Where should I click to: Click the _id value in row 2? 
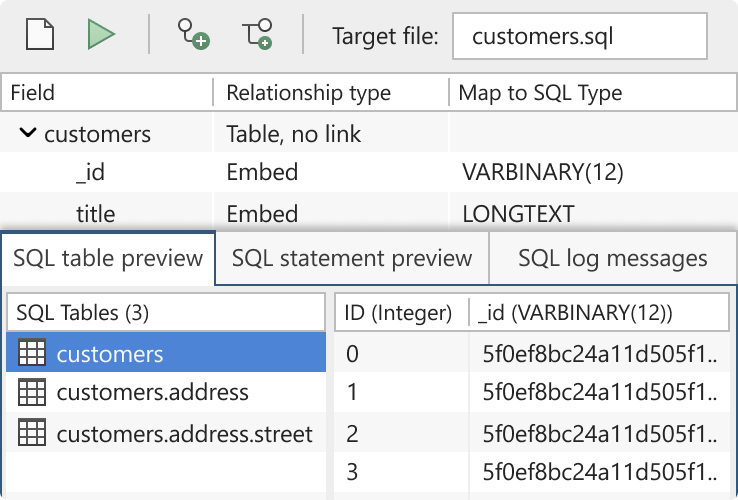click(600, 433)
